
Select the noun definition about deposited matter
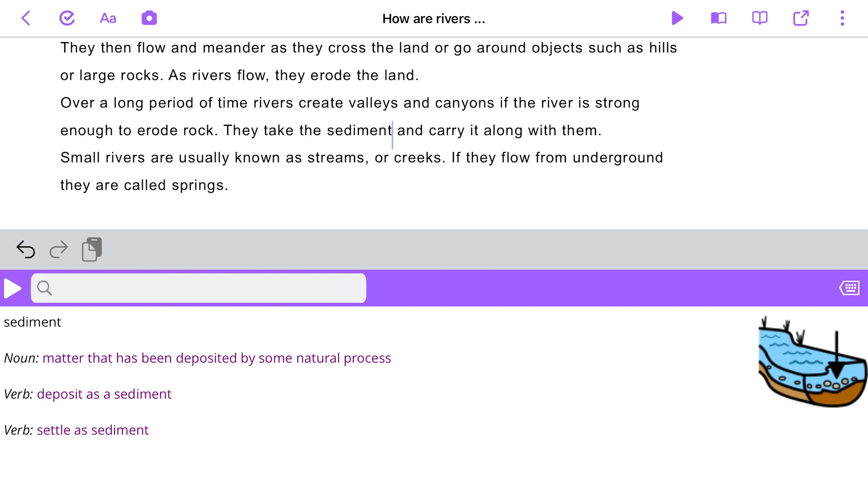[217, 358]
